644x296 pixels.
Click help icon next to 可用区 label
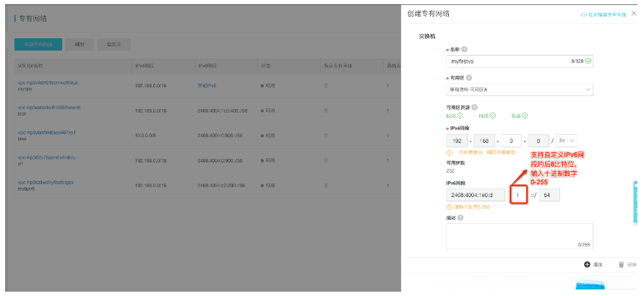[469, 77]
